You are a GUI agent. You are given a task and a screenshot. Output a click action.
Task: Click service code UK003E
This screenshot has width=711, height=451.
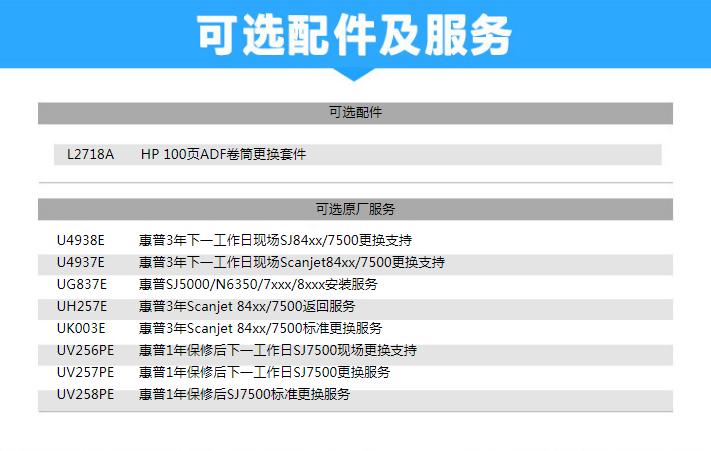pos(81,328)
